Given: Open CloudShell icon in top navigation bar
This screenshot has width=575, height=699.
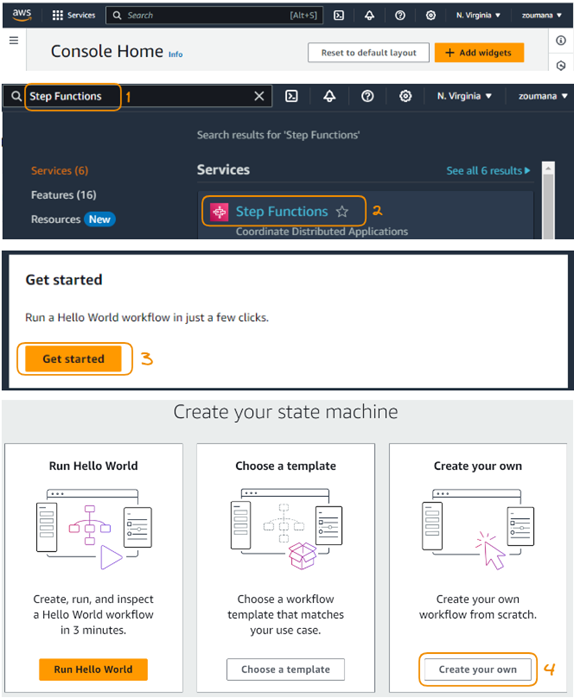Looking at the screenshot, I should click(x=339, y=15).
